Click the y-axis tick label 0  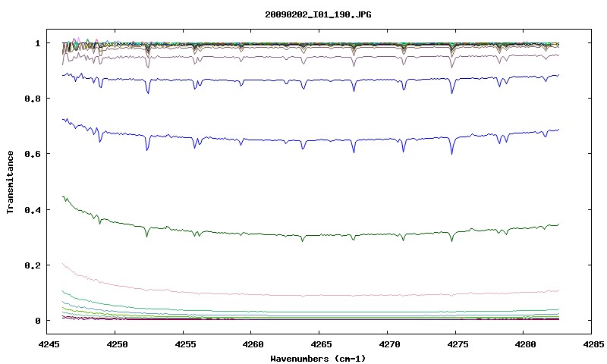[x=38, y=321]
